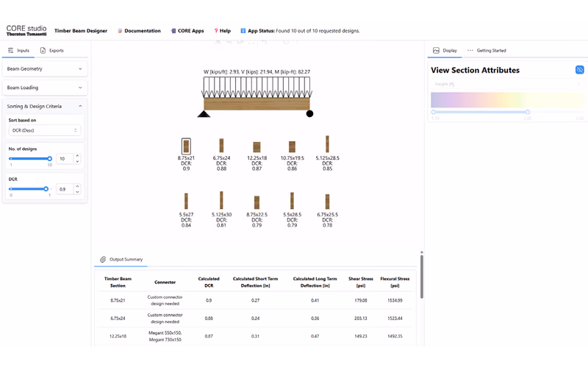This screenshot has width=588, height=368.
Task: Click the load summary text above beam
Action: 257,71
